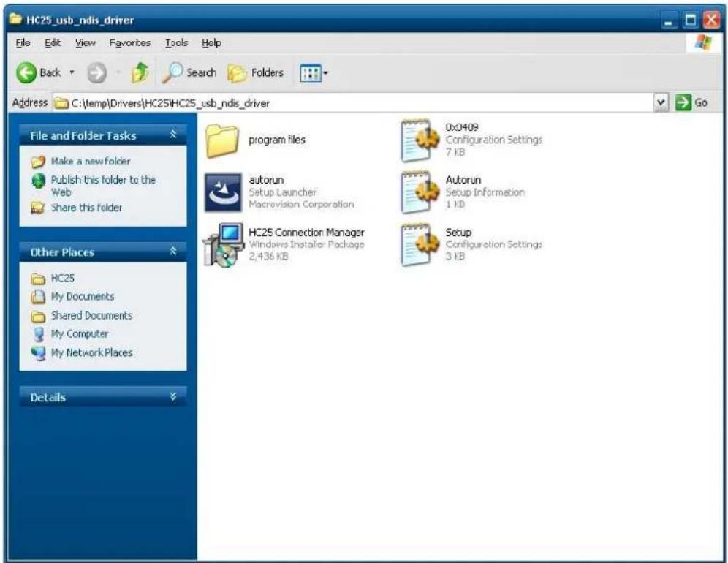Image resolution: width=728 pixels, height=563 pixels.
Task: Open the View menu
Action: pos(86,42)
